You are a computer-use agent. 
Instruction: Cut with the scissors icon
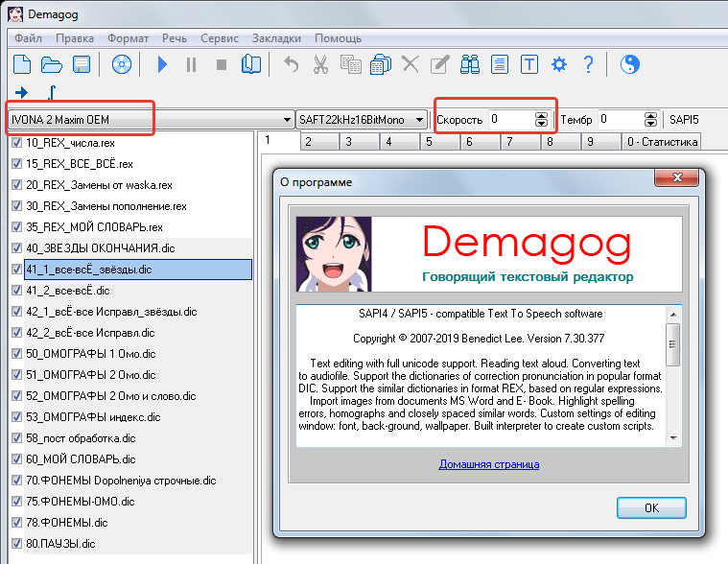coord(320,64)
